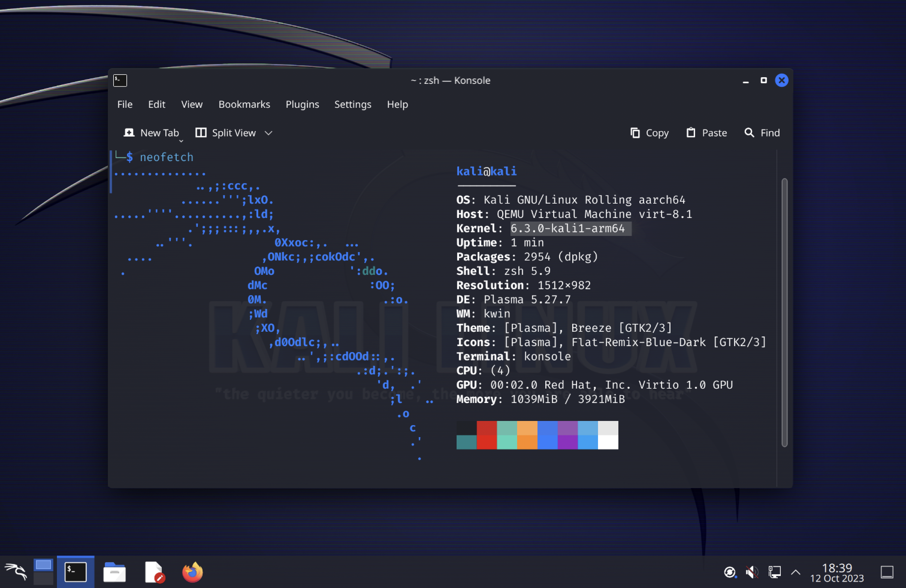The height and width of the screenshot is (588, 906).
Task: Open the Edit menu
Action: [156, 104]
